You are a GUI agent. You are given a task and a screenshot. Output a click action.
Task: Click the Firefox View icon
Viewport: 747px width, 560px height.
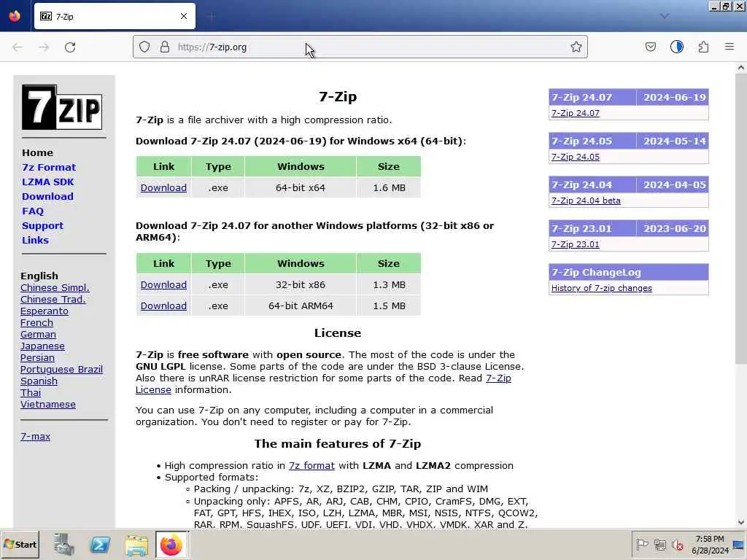click(15, 16)
